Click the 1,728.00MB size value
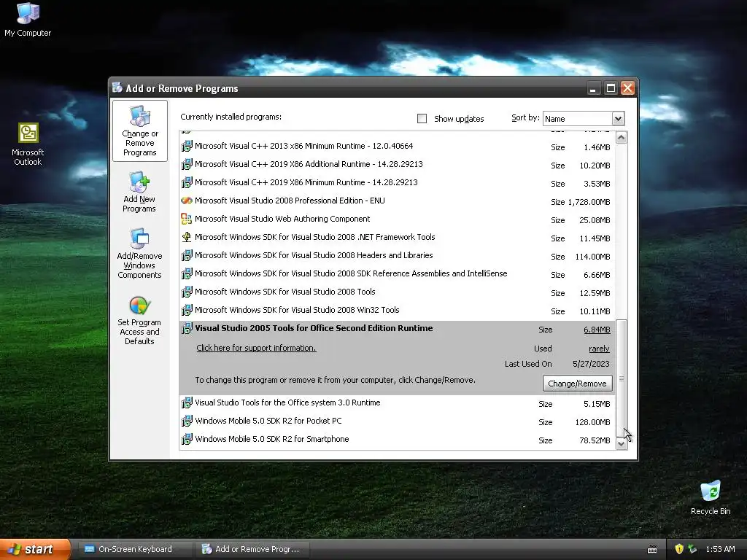 tap(589, 202)
